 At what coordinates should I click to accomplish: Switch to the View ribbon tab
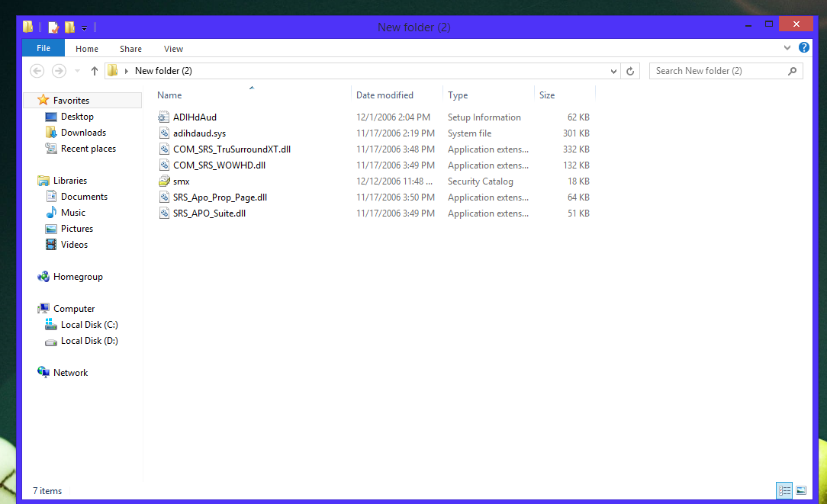point(173,49)
